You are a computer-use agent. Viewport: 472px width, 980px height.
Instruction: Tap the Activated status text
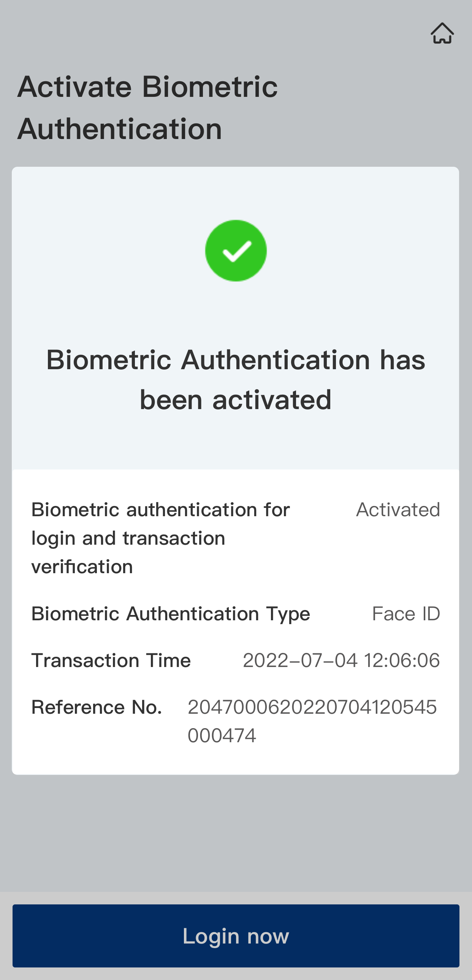pos(398,510)
